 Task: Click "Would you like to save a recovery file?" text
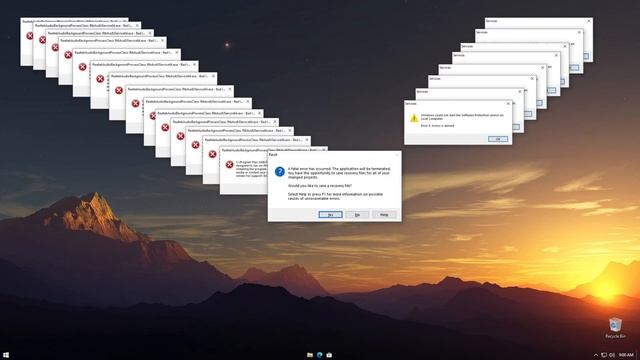320,186
